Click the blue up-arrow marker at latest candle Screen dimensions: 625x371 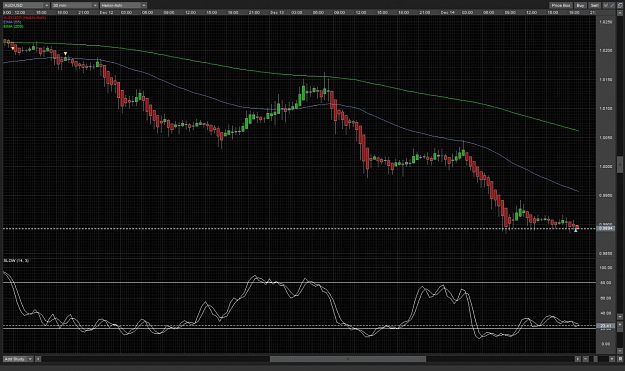pos(576,230)
